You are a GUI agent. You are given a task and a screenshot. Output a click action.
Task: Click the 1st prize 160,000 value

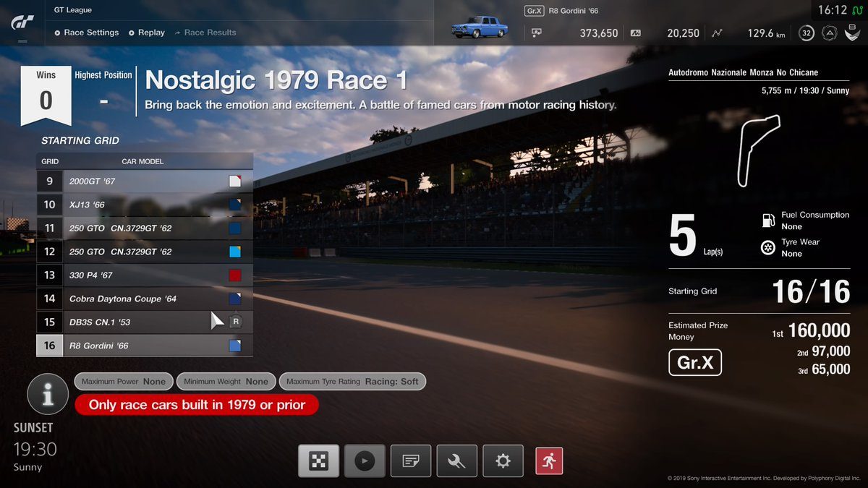tap(819, 331)
